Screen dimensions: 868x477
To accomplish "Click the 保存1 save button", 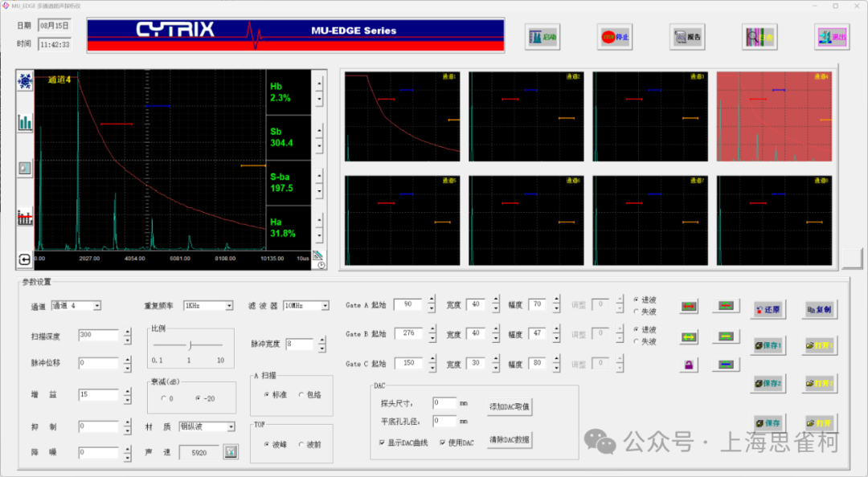I will [x=768, y=345].
